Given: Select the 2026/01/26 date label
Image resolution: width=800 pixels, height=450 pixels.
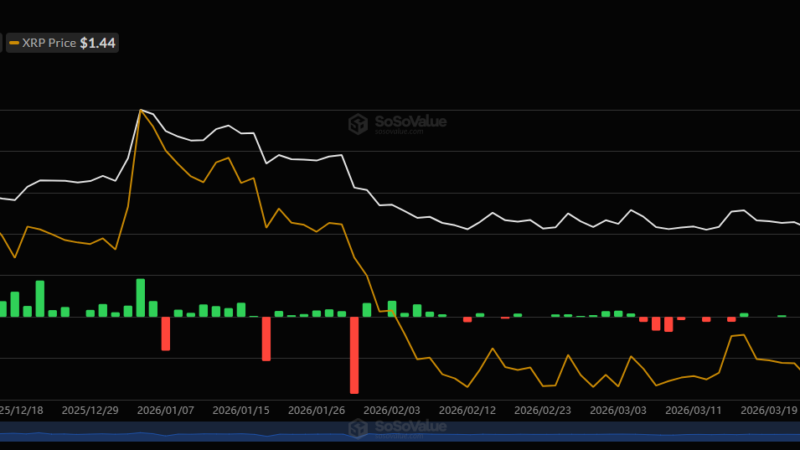Looking at the screenshot, I should pos(316,410).
